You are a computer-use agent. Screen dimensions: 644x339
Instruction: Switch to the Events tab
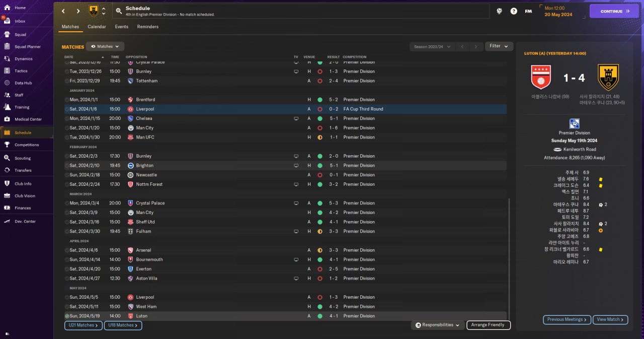click(x=121, y=27)
